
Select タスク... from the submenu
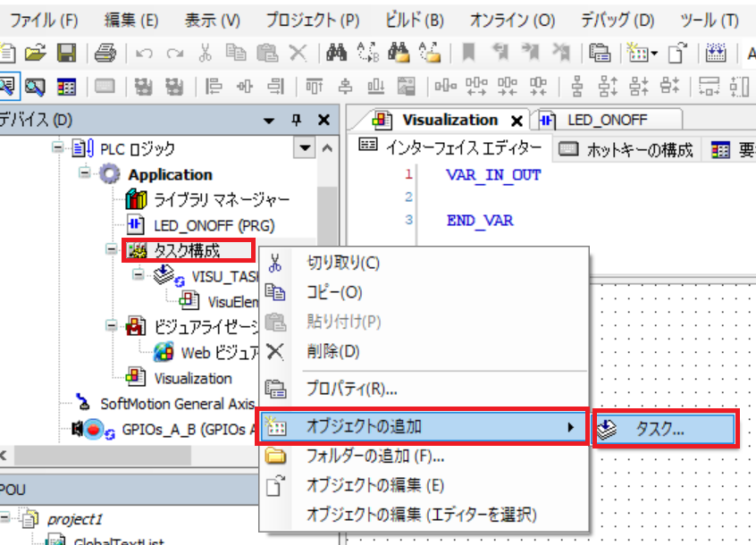point(663,429)
